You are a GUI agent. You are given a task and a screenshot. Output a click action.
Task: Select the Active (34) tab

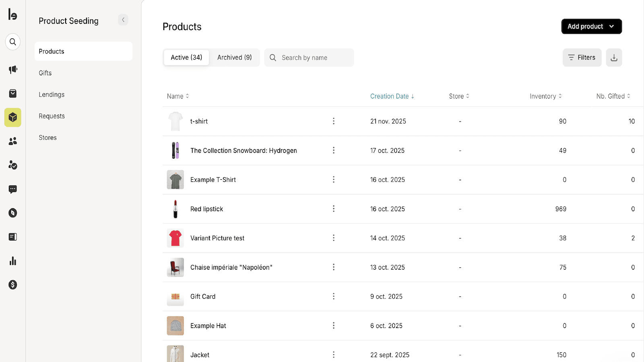tap(186, 58)
